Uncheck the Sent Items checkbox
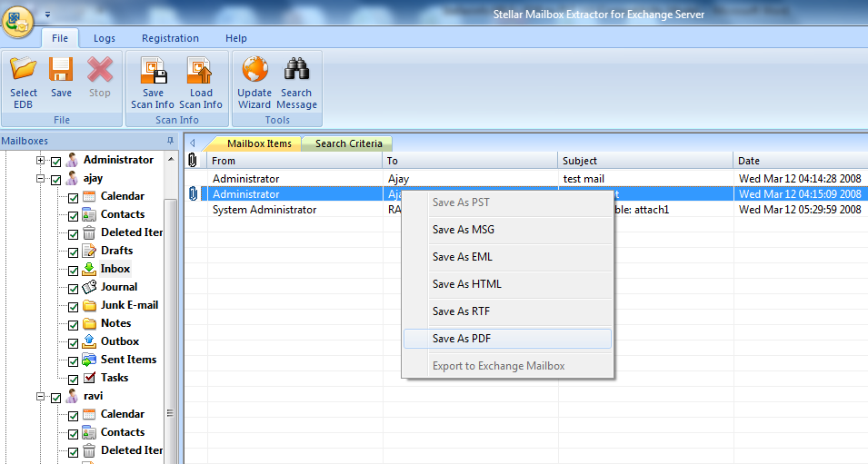868x464 pixels. click(x=73, y=361)
